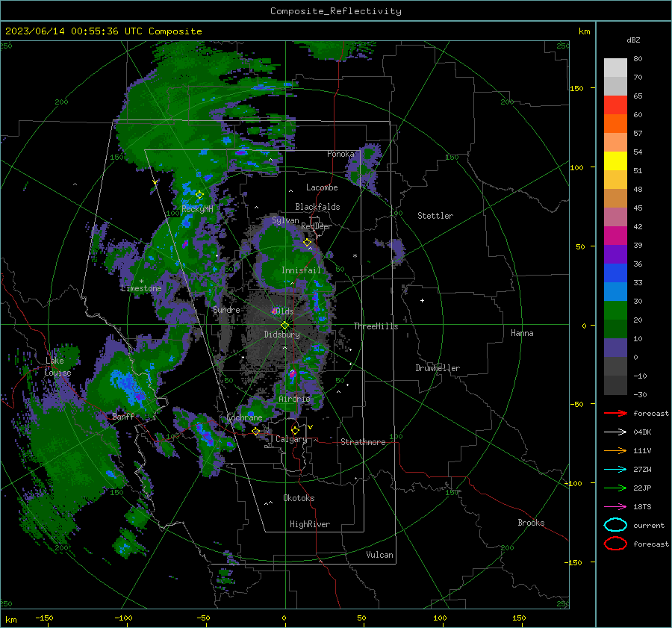Viewport: 672px width, 628px height.
Task: Click the yellow radar-center marker above Didsbury
Action: pyautogui.click(x=284, y=325)
